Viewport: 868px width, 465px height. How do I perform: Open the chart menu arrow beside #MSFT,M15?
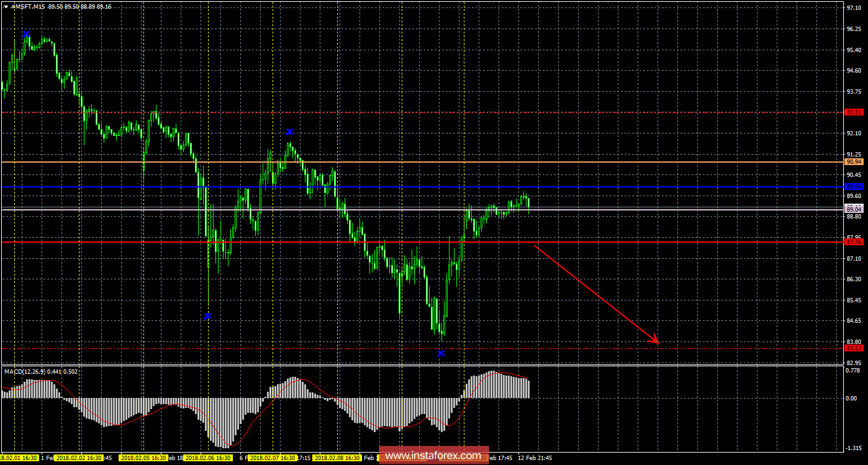point(6,6)
